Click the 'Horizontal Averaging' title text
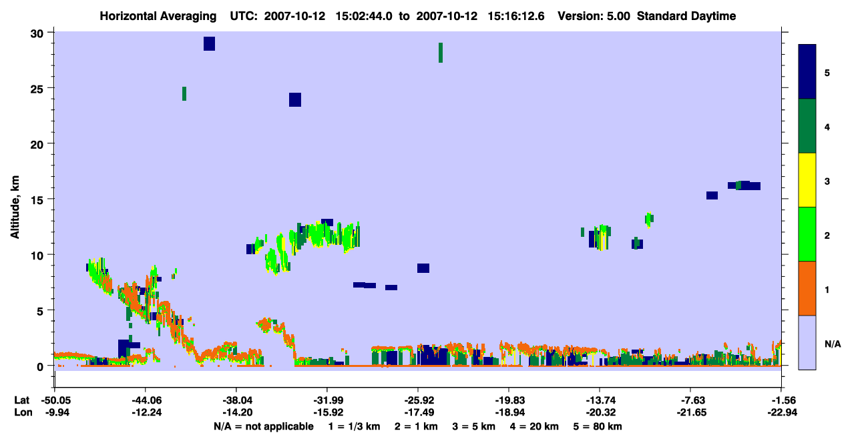The height and width of the screenshot is (445, 868). click(x=158, y=16)
